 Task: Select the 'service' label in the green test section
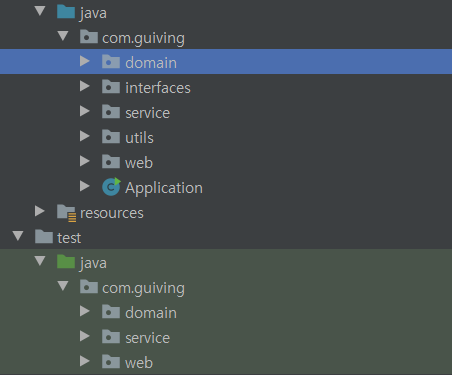pyautogui.click(x=147, y=338)
